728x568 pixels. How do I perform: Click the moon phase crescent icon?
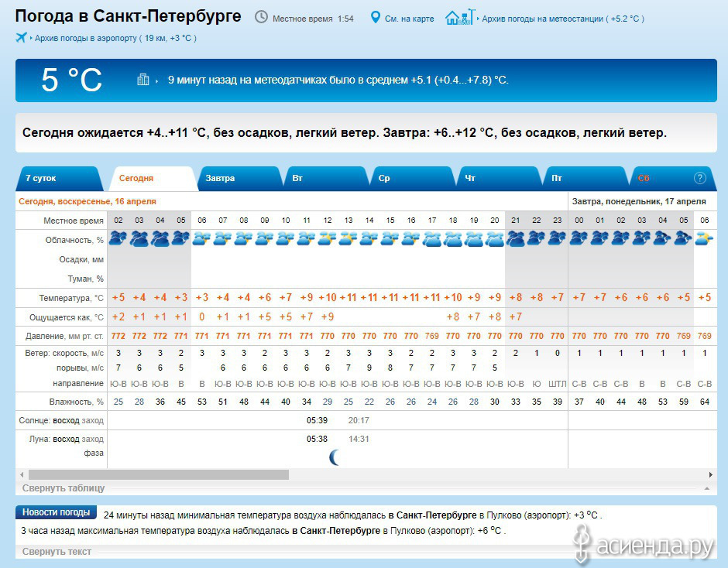point(335,457)
